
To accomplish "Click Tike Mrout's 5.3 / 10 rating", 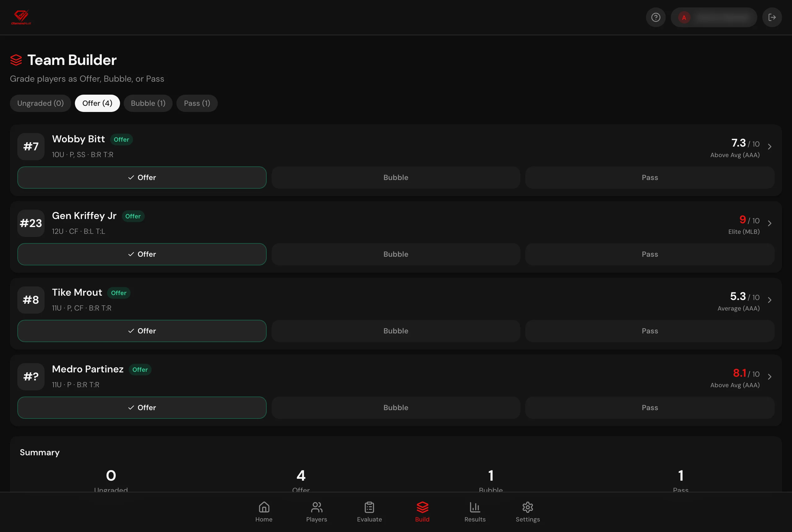I will [744, 297].
